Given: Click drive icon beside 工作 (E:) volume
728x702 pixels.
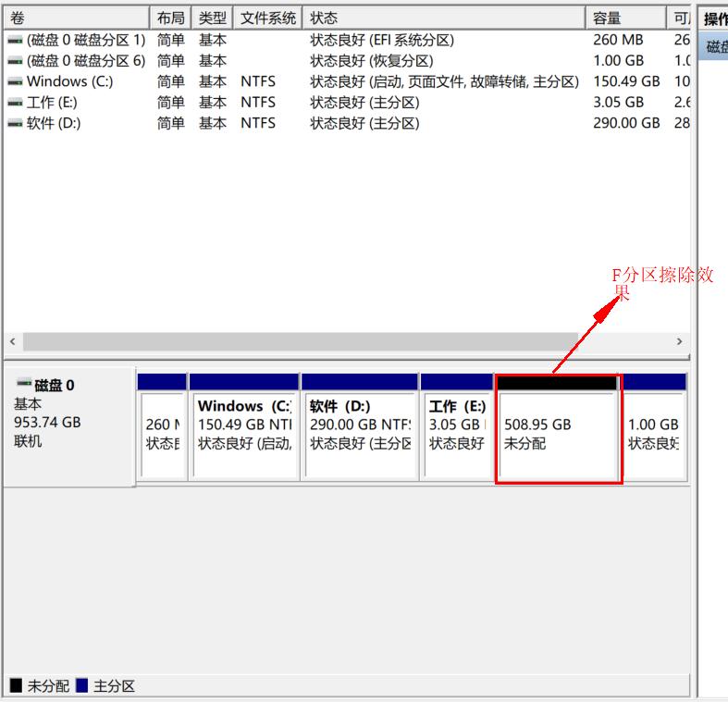Looking at the screenshot, I should point(15,102).
